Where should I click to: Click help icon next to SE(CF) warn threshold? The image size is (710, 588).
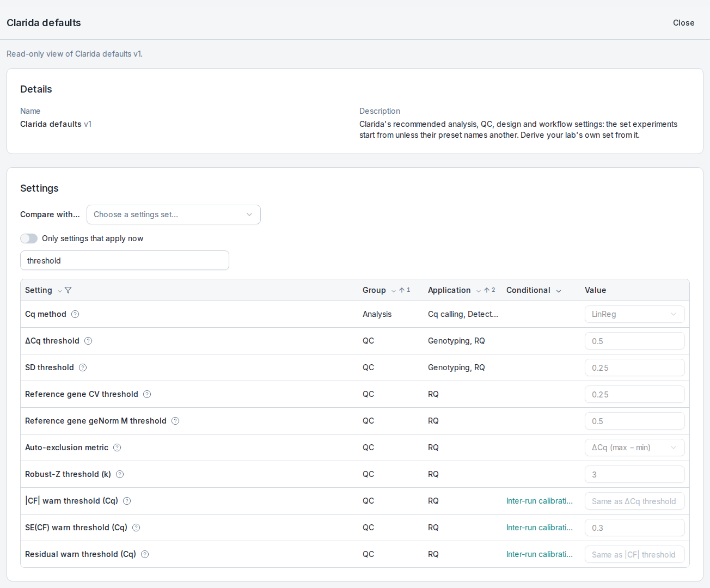136,528
